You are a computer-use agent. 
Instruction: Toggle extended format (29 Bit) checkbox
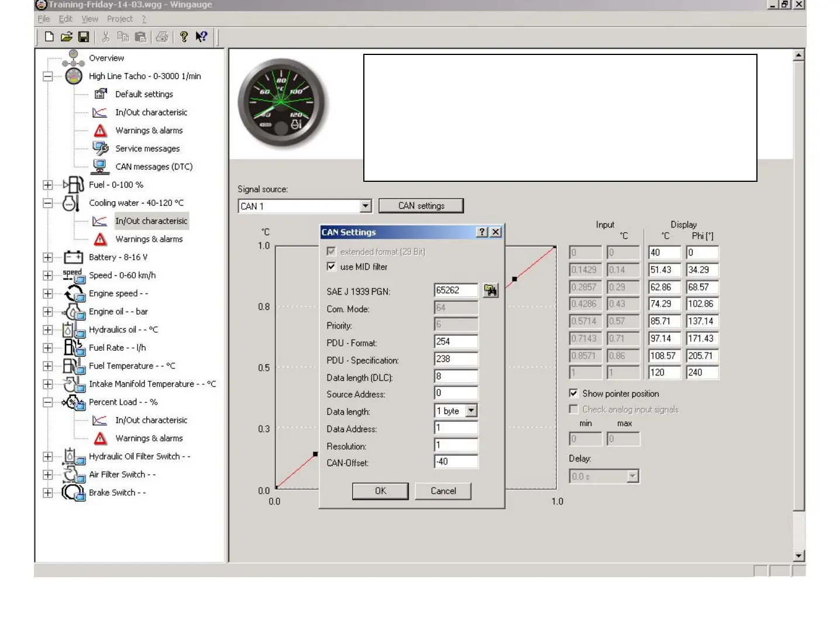point(332,251)
